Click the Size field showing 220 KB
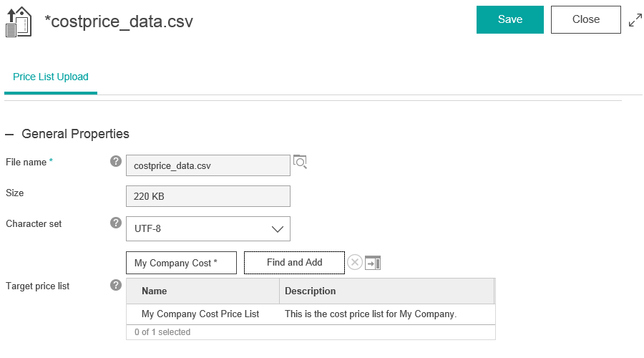 point(208,196)
